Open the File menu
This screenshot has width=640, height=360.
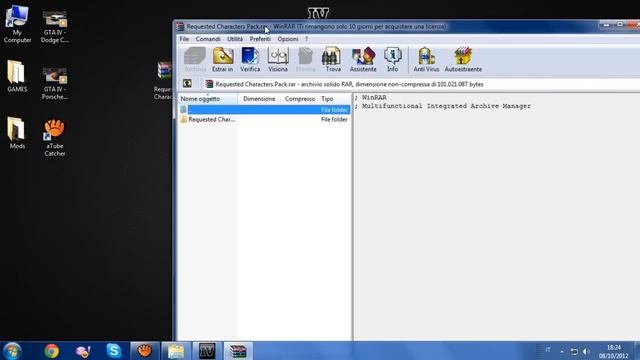pyautogui.click(x=184, y=39)
